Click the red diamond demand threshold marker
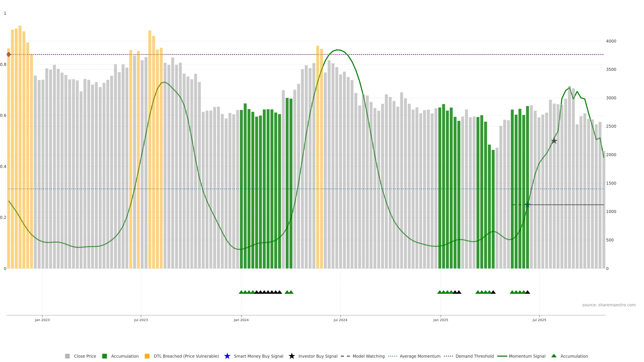 9,54
